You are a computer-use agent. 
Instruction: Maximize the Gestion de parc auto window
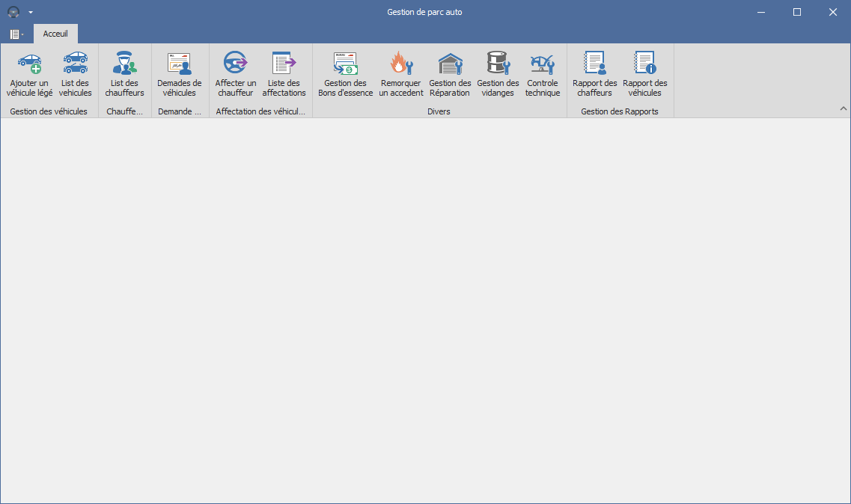(x=796, y=12)
